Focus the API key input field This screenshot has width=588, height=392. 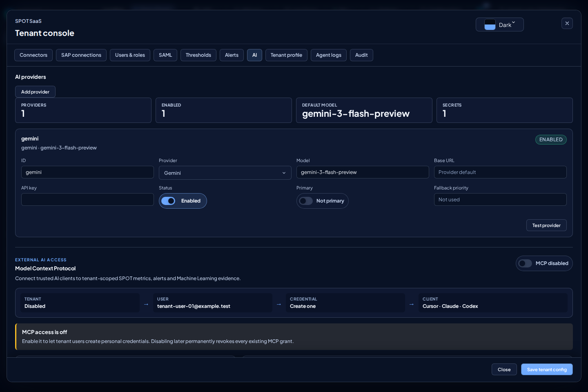(x=87, y=200)
